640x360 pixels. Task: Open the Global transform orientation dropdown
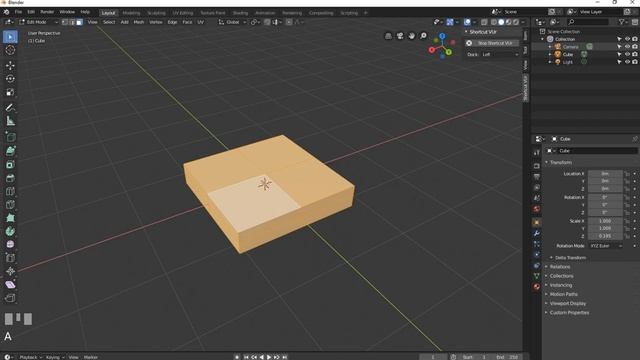coord(232,22)
